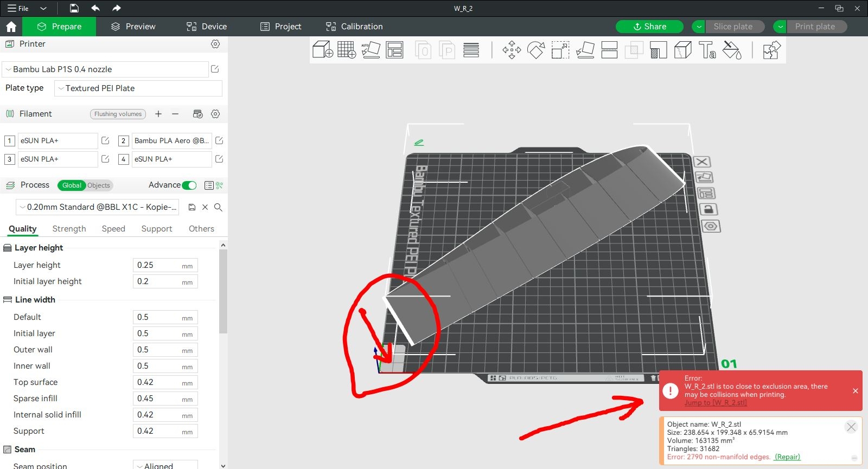Open the Color painting tool
Image resolution: width=868 pixels, height=469 pixels.
tap(732, 50)
